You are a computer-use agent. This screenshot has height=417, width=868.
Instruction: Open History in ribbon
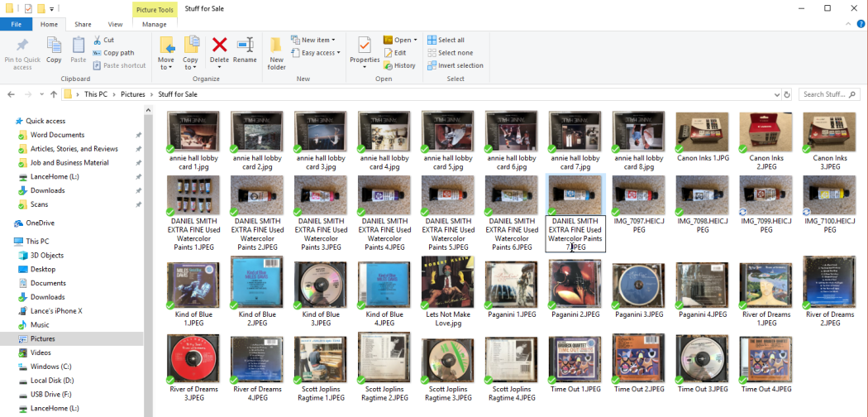click(399, 65)
